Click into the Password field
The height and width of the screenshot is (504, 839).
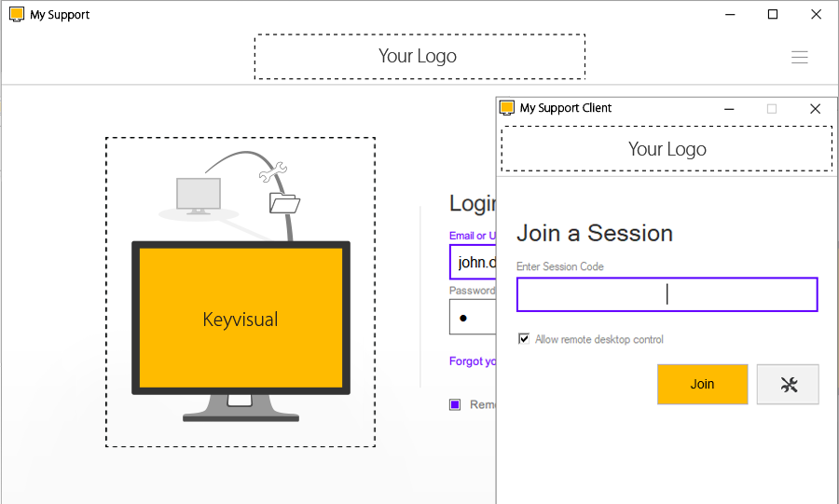(473, 317)
